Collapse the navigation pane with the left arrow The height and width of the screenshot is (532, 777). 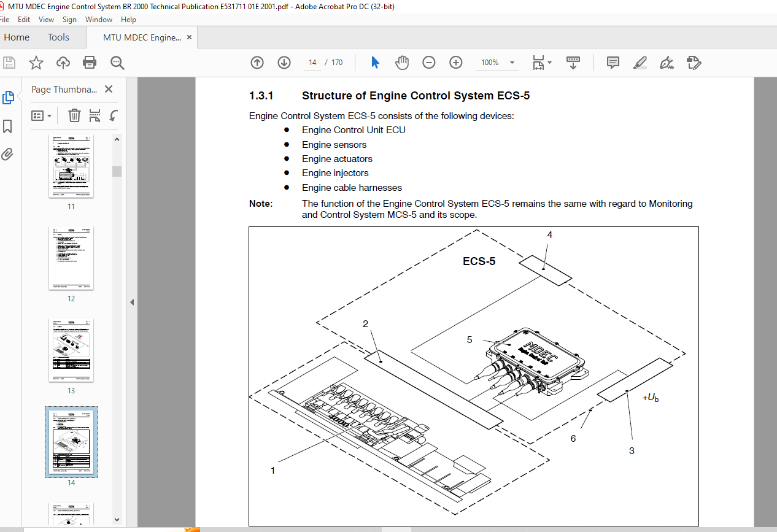[132, 302]
